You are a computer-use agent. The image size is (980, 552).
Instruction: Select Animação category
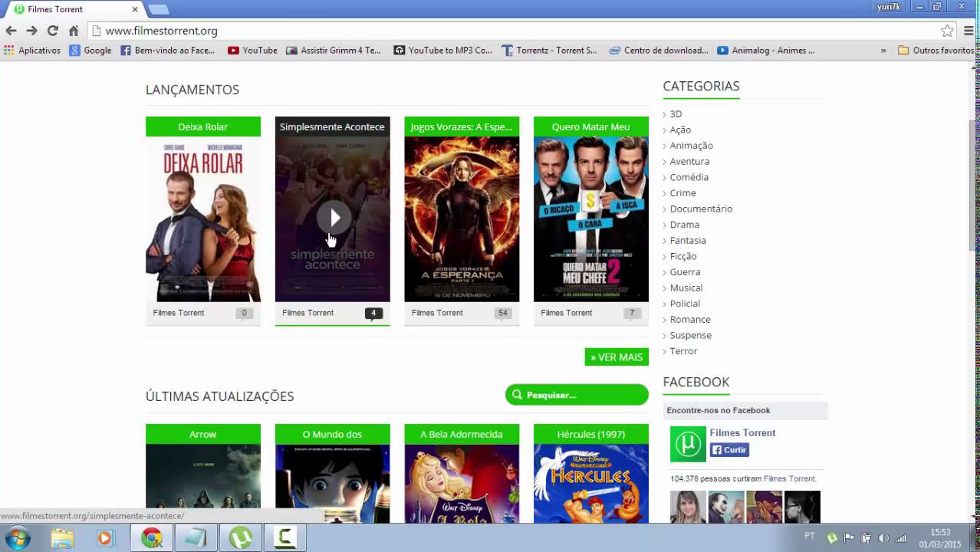(x=691, y=146)
